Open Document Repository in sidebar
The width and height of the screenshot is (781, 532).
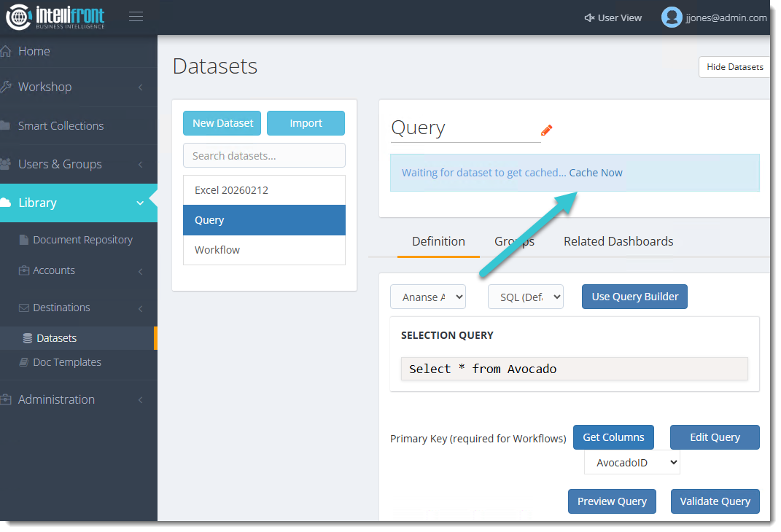pyautogui.click(x=82, y=240)
